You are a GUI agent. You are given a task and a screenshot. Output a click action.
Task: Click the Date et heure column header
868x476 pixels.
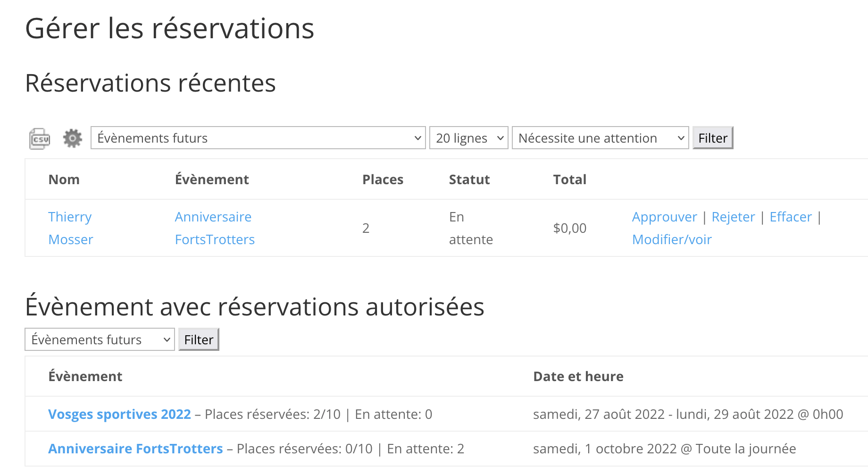578,376
